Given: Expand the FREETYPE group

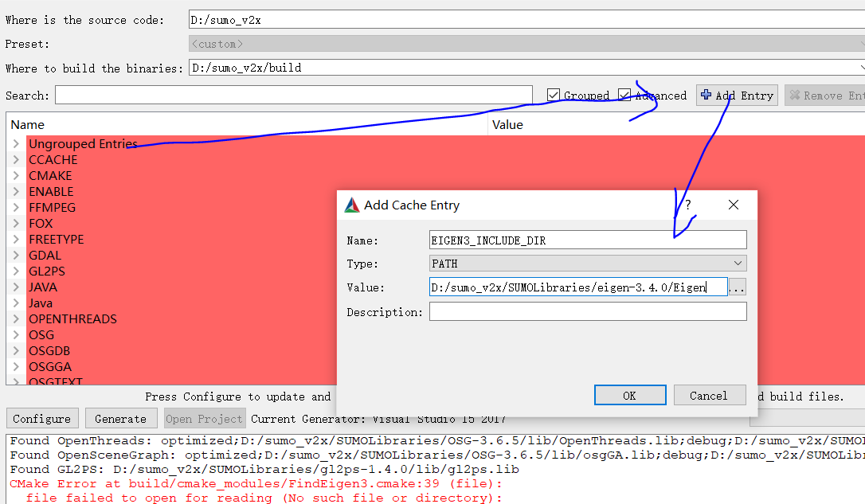Looking at the screenshot, I should pyautogui.click(x=16, y=240).
